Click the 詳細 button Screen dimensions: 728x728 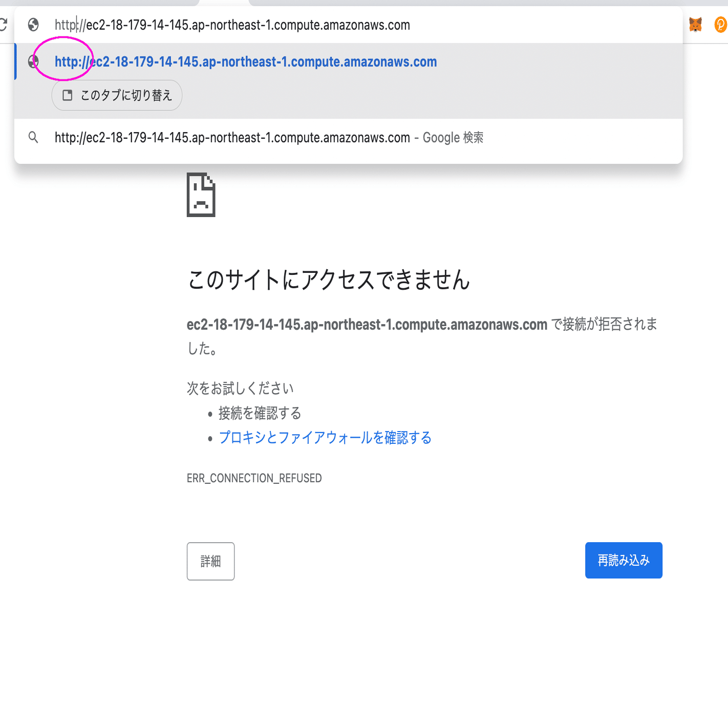[x=210, y=561]
